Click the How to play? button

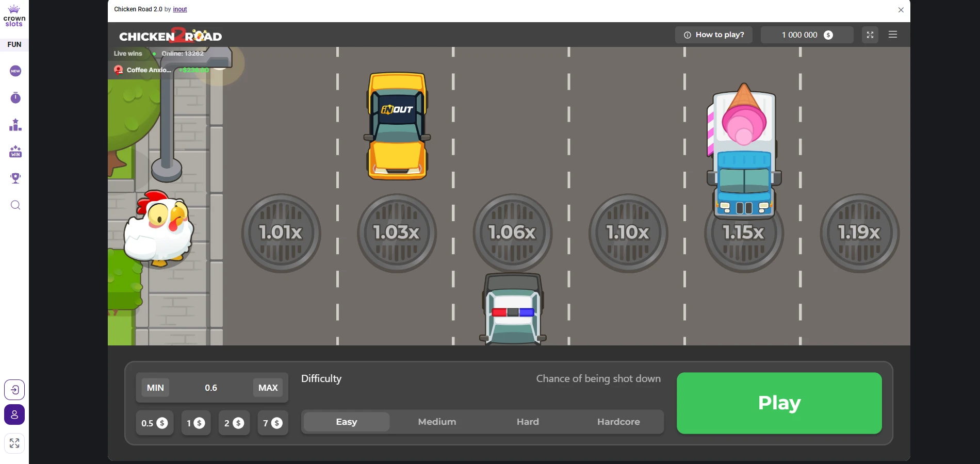714,35
